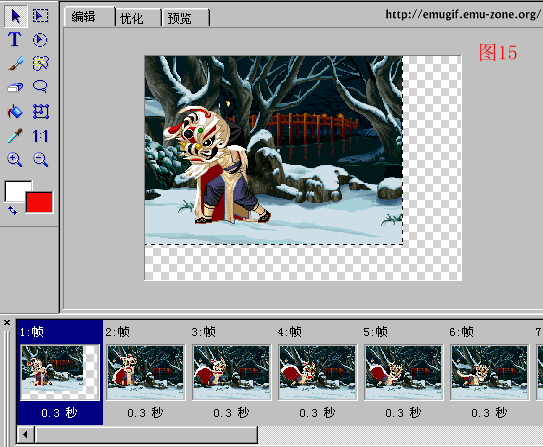
Task: Open the red background color swatch
Action: (x=39, y=202)
